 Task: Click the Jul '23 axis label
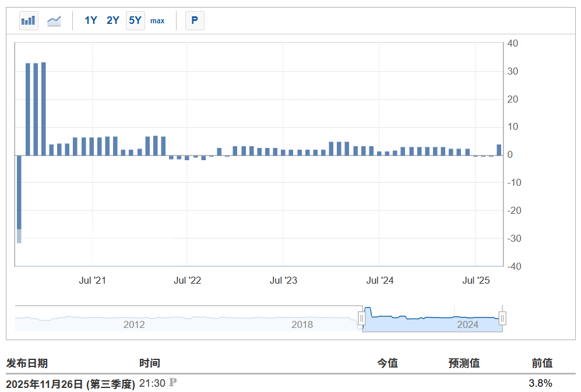tap(284, 280)
